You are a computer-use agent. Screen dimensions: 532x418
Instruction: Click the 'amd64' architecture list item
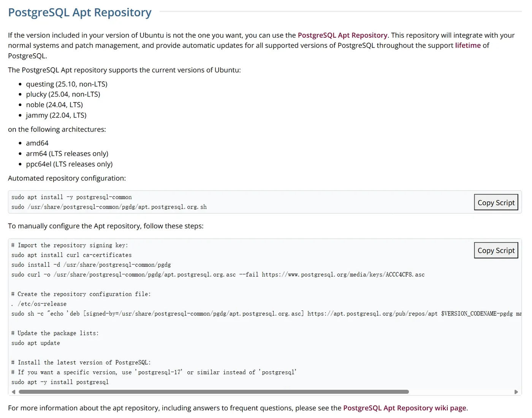37,143
